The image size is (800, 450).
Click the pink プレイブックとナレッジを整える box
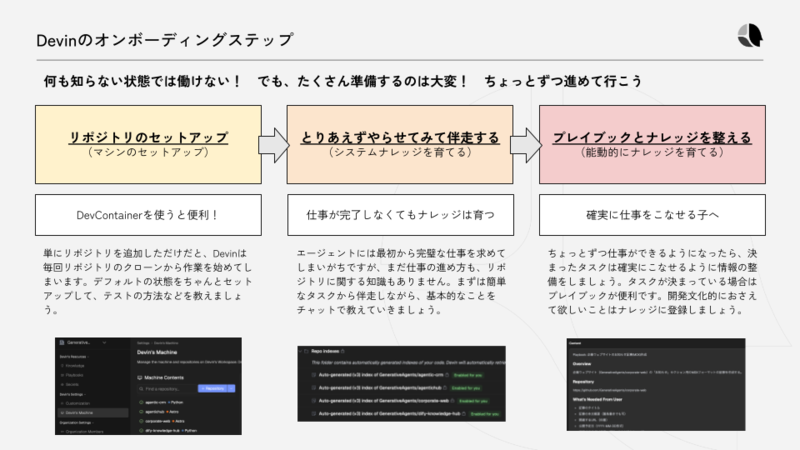click(x=653, y=144)
